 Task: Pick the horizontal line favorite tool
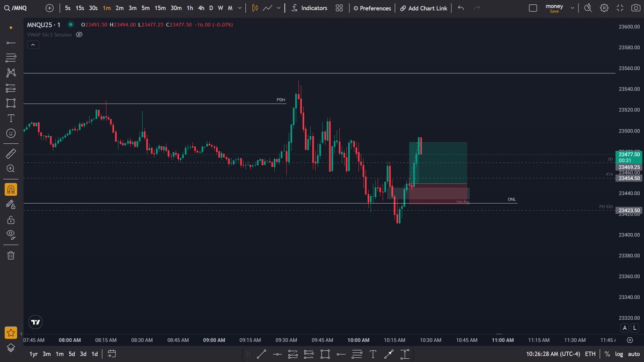point(277,354)
